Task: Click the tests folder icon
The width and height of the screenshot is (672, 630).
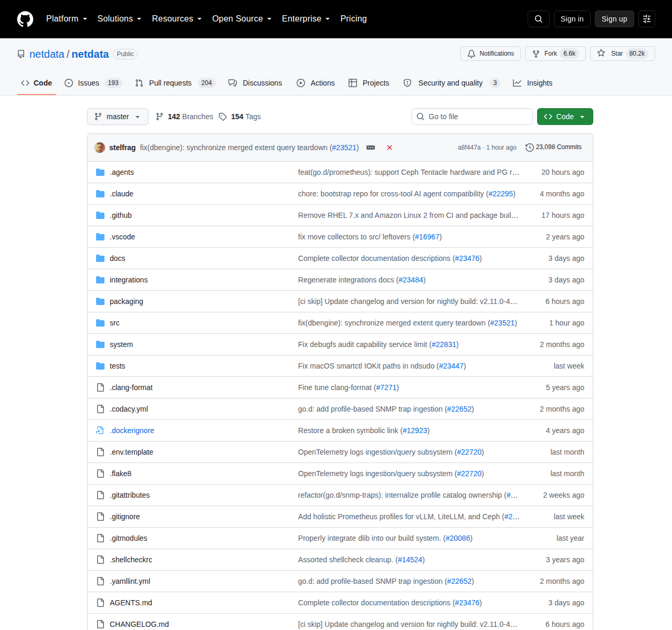Action: coord(100,366)
